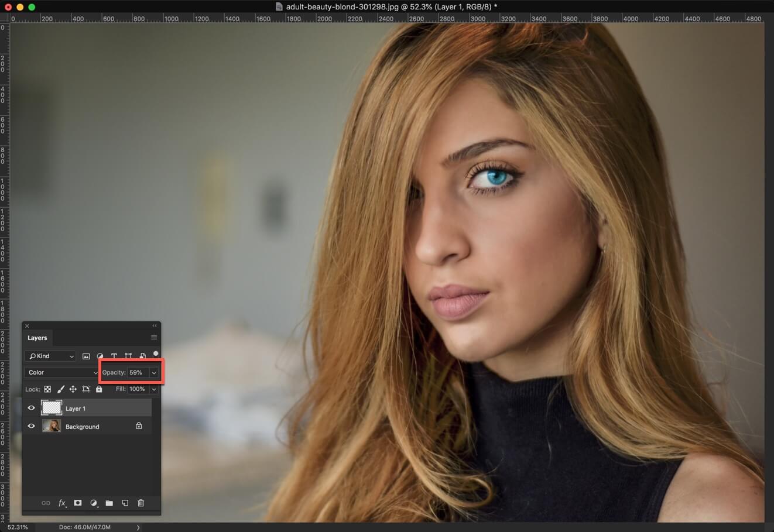Toggle the layer filtering on/off switch
The height and width of the screenshot is (532, 774).
[156, 354]
